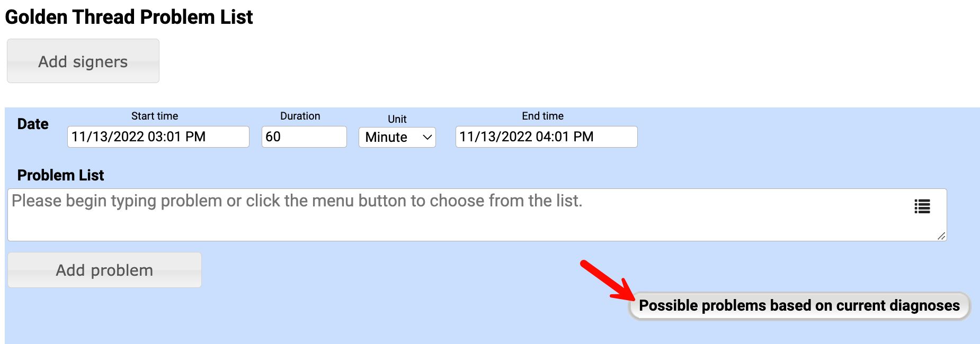Expand the Unit dropdown chevron arrow

point(427,137)
